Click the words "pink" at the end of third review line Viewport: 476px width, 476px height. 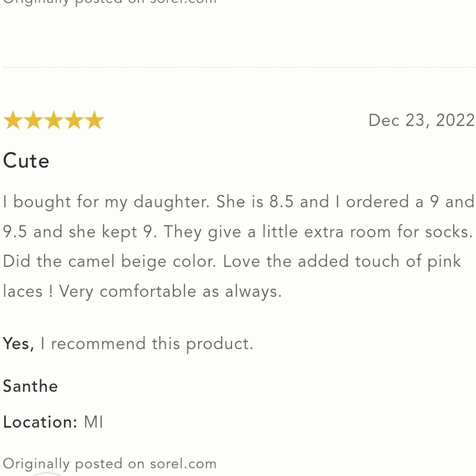click(x=444, y=262)
